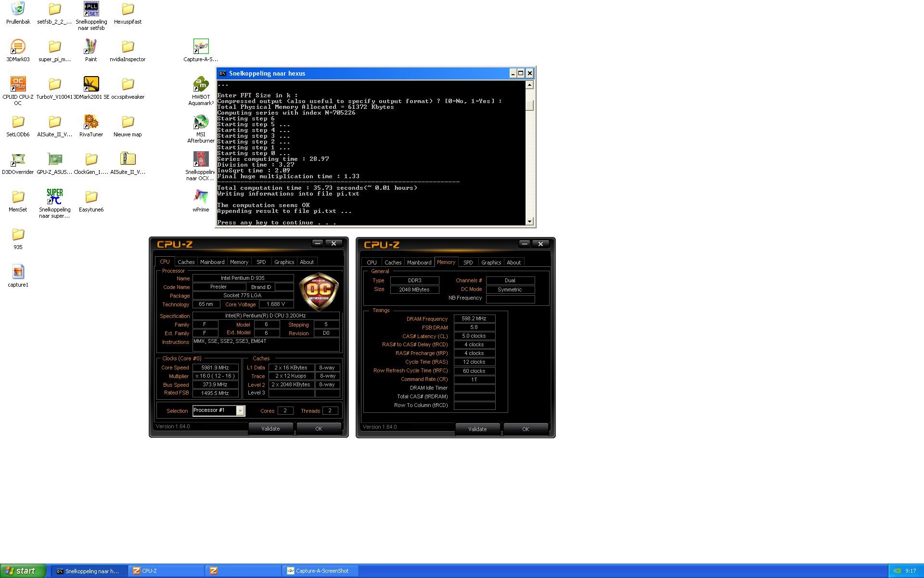Click the system clock 9:17
Screen dimensions: 924x578
tap(911, 571)
